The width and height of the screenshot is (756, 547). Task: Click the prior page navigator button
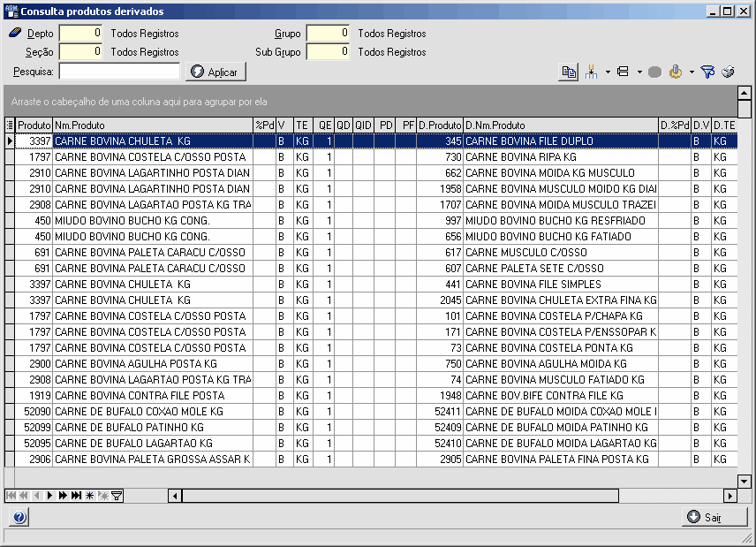pyautogui.click(x=24, y=496)
